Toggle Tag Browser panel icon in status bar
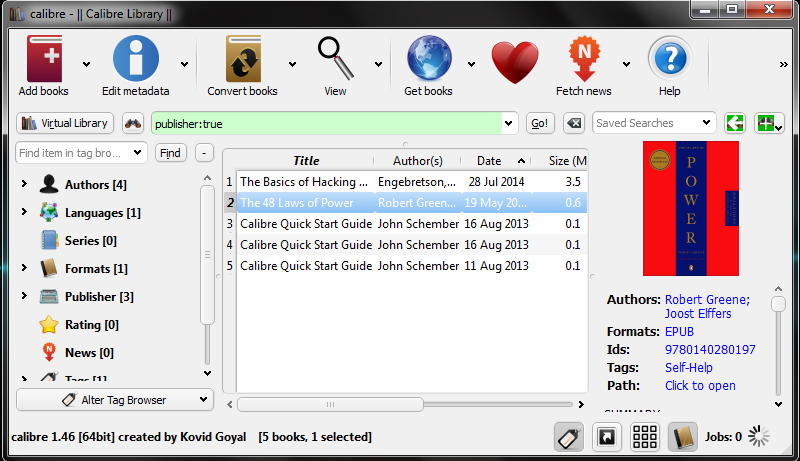800x461 pixels. click(x=568, y=437)
